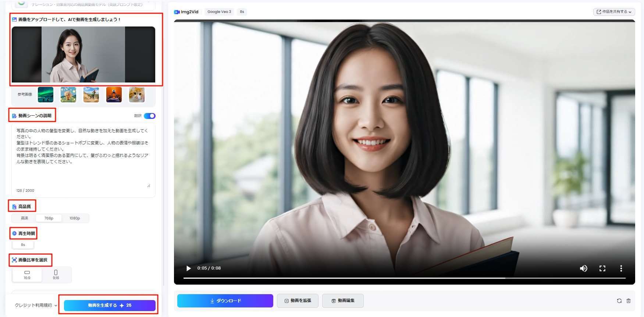The height and width of the screenshot is (317, 644).
Task: Enter fullscreen video mode
Action: pos(602,268)
